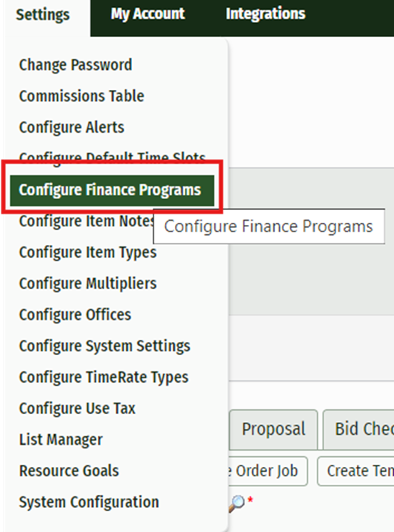
Task: Open the Settings menu tab
Action: (43, 15)
